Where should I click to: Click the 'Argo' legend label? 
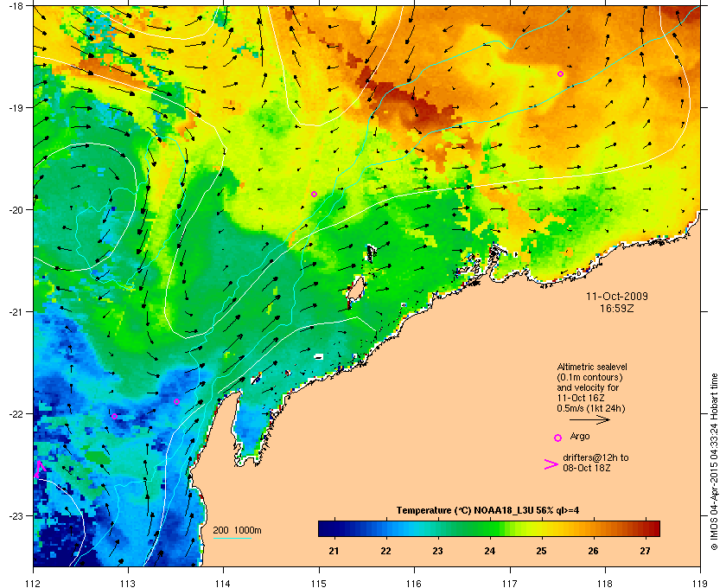pyautogui.click(x=580, y=437)
